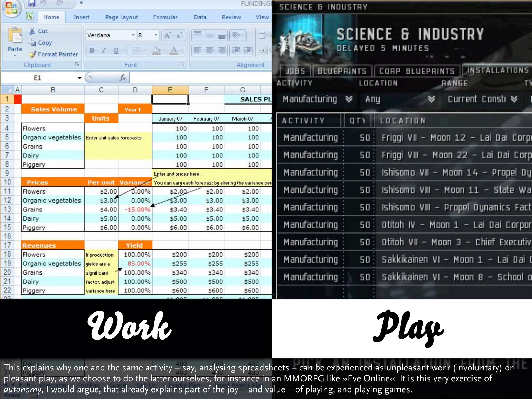The height and width of the screenshot is (399, 532).
Task: Click the Fill Color paint bucket swatch
Action: [156, 50]
